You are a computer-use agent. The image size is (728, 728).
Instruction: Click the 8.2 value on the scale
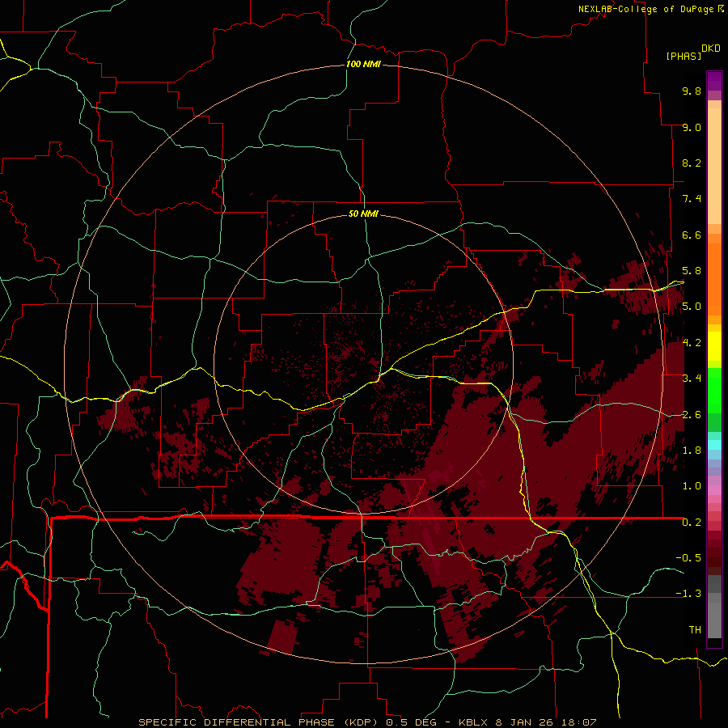click(x=692, y=163)
